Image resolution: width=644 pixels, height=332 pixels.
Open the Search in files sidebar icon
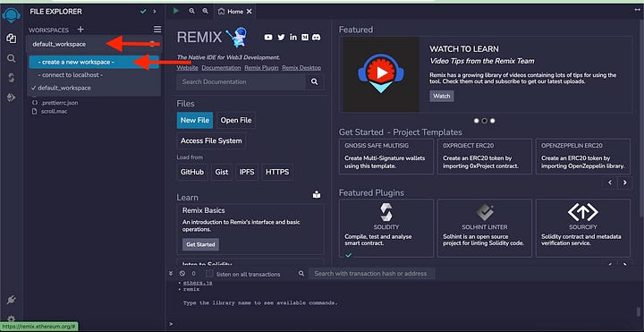[x=11, y=58]
